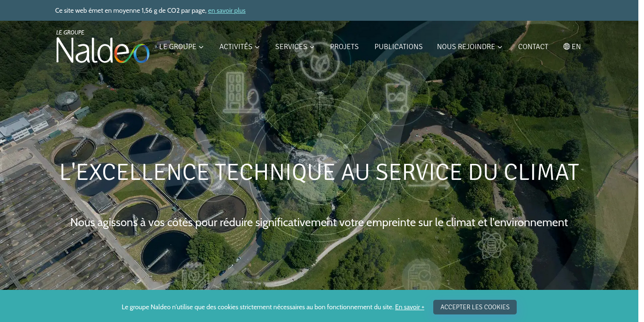
Task: Switch site language to EN
Action: [576, 47]
